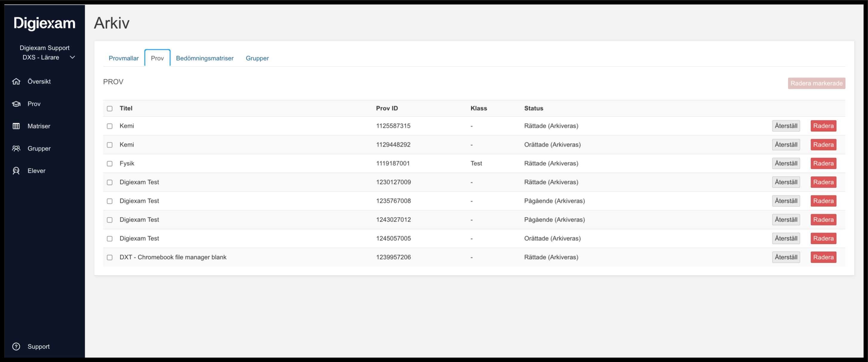Click the Fysik title text

tap(127, 163)
